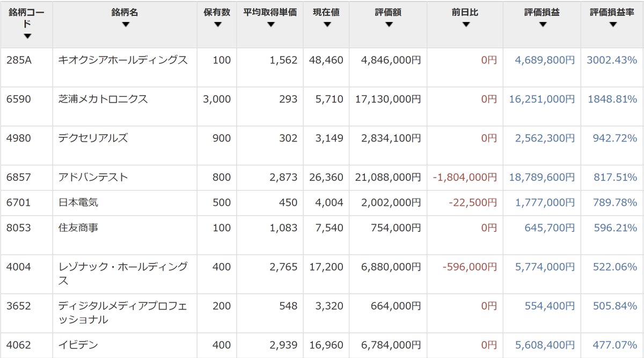Click 評価額 value 21,088,000円
The image size is (644, 358).
click(x=388, y=177)
